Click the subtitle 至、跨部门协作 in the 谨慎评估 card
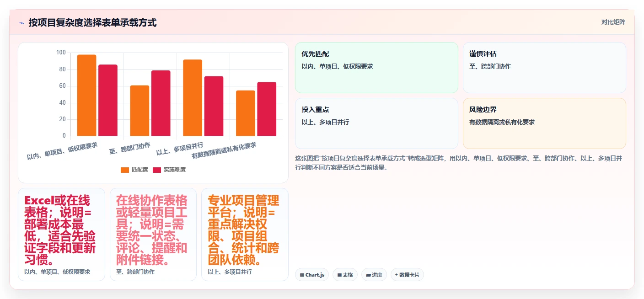The height and width of the screenshot is (299, 644). coord(490,66)
